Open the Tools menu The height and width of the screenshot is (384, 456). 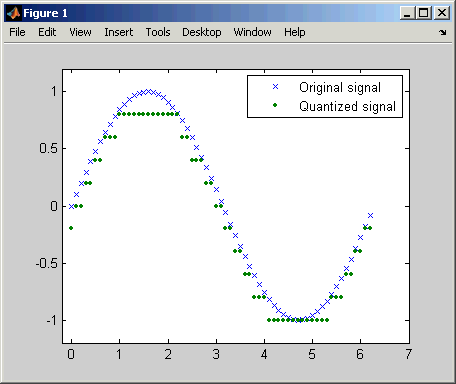158,32
